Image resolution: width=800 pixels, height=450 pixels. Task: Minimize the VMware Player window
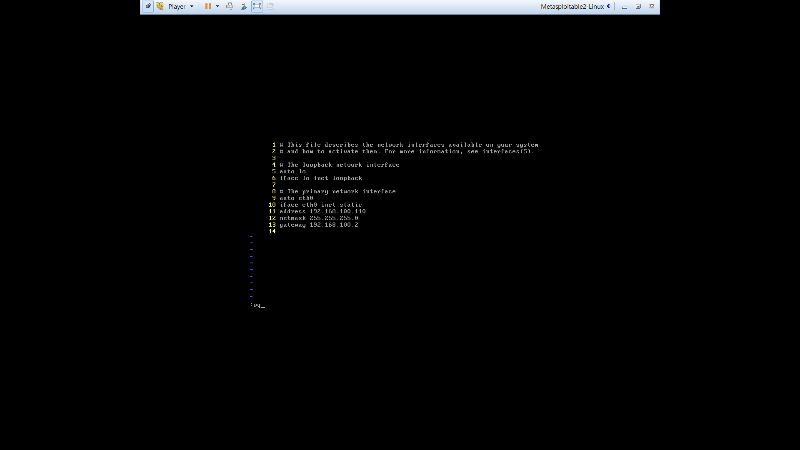click(624, 6)
